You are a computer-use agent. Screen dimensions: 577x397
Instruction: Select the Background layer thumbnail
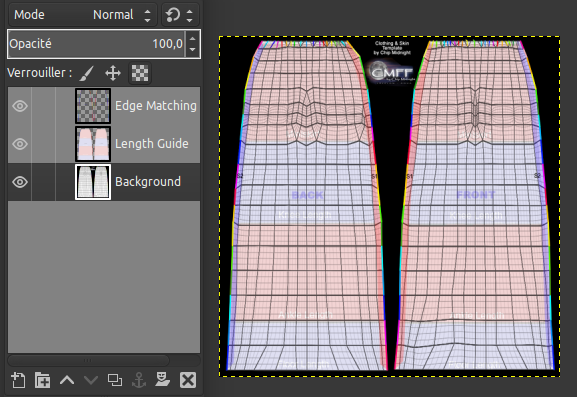click(93, 182)
